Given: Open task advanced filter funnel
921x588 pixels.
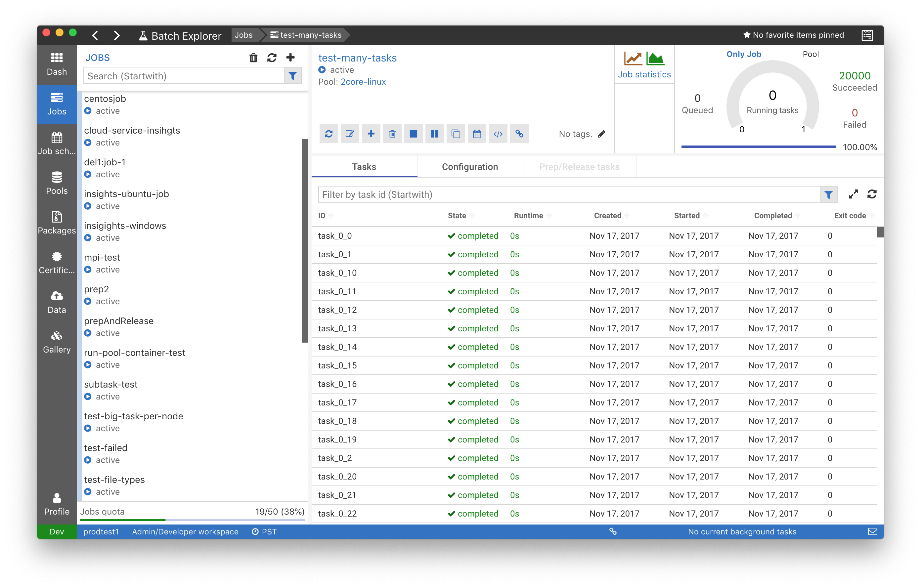Looking at the screenshot, I should 828,194.
